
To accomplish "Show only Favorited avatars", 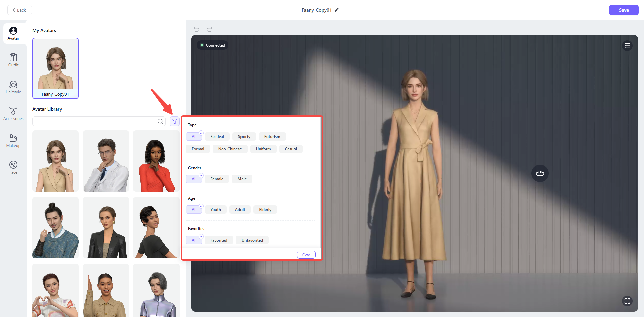I will click(219, 240).
